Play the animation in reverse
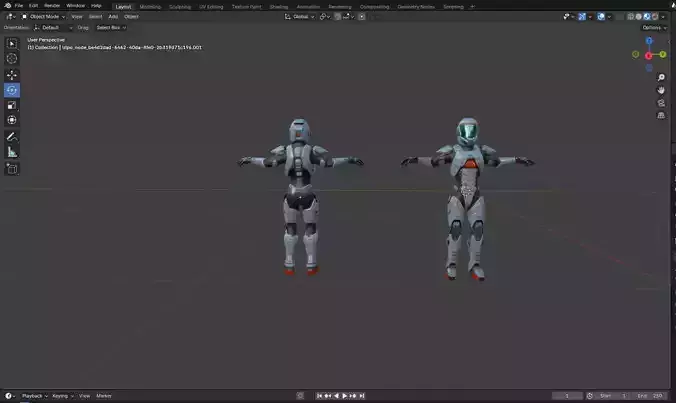The width and height of the screenshot is (676, 403). 336,396
